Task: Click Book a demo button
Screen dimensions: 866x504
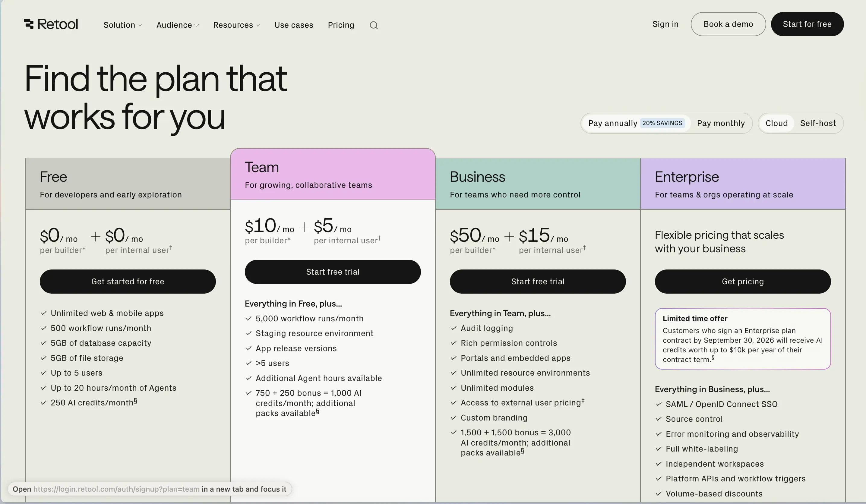Action: point(728,24)
